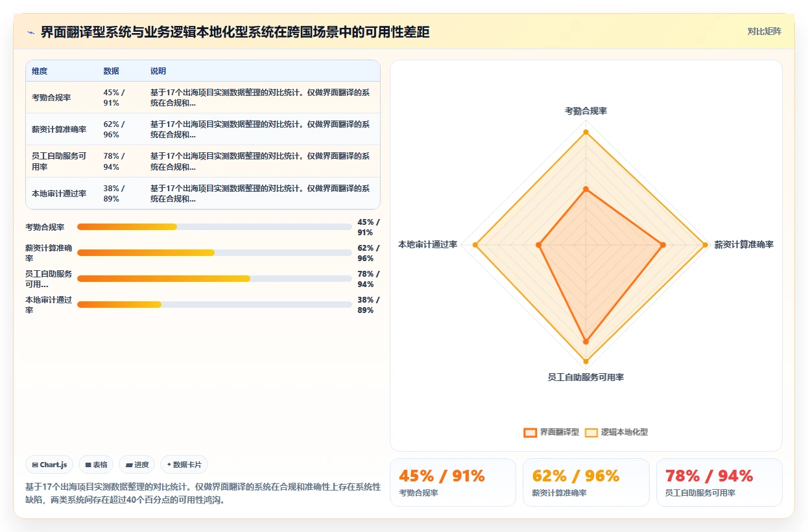Screen dimensions: 808x532
Task: Click the inner 薪资计算准确率 radar data point
Action: (x=663, y=245)
